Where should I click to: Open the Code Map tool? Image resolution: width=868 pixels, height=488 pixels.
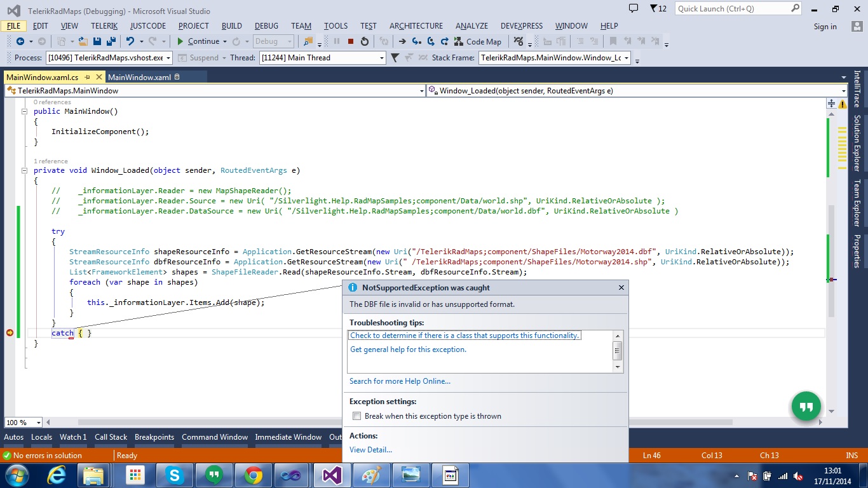477,41
